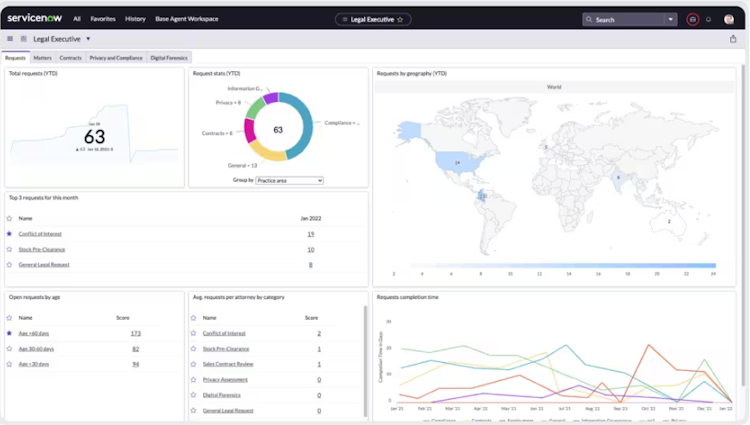This screenshot has height=425, width=750.
Task: Click the dashboard grid icon
Action: coord(23,39)
